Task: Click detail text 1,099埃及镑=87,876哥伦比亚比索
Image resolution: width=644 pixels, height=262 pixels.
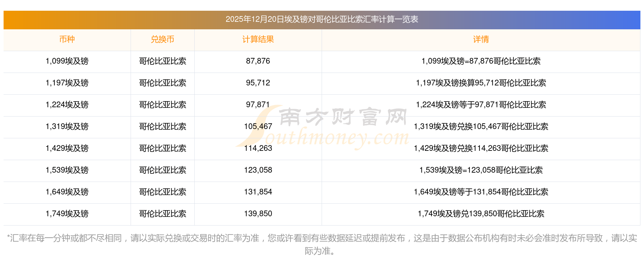Action: (x=481, y=61)
